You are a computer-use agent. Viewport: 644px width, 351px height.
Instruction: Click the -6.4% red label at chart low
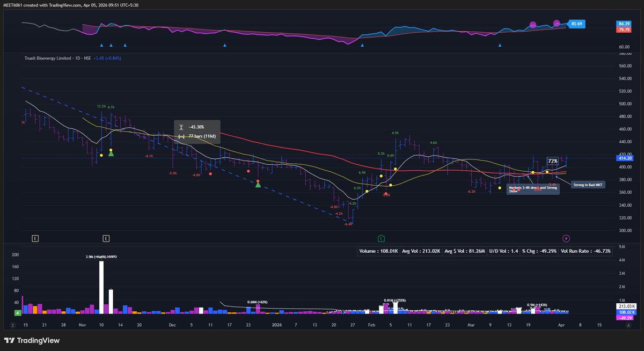pos(349,224)
